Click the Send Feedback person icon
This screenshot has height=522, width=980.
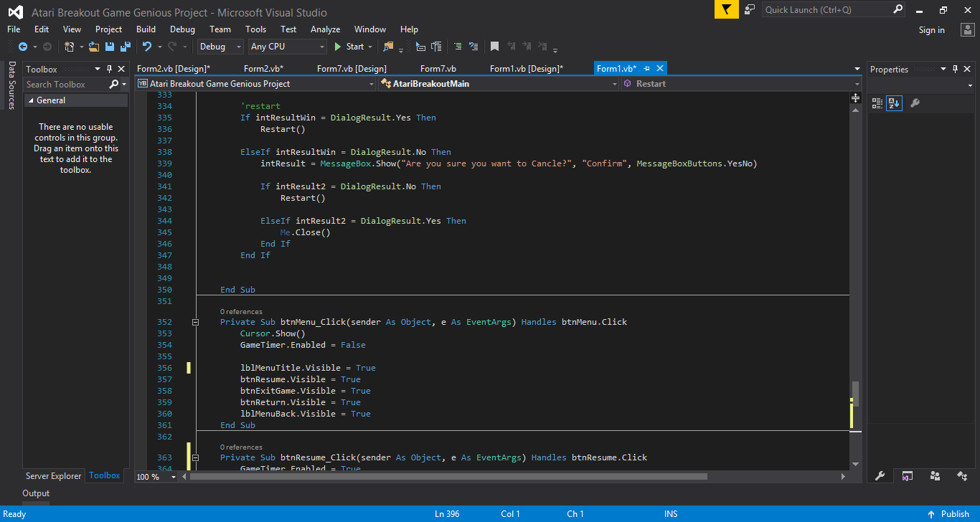(750, 10)
